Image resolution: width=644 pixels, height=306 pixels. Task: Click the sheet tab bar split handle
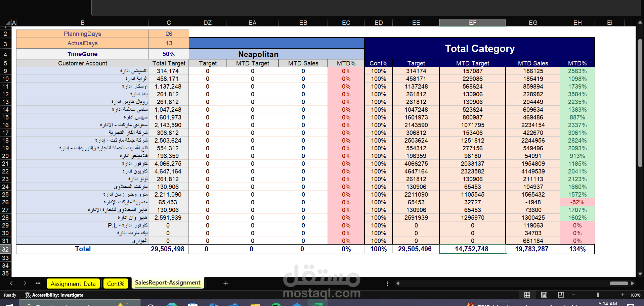click(388, 284)
